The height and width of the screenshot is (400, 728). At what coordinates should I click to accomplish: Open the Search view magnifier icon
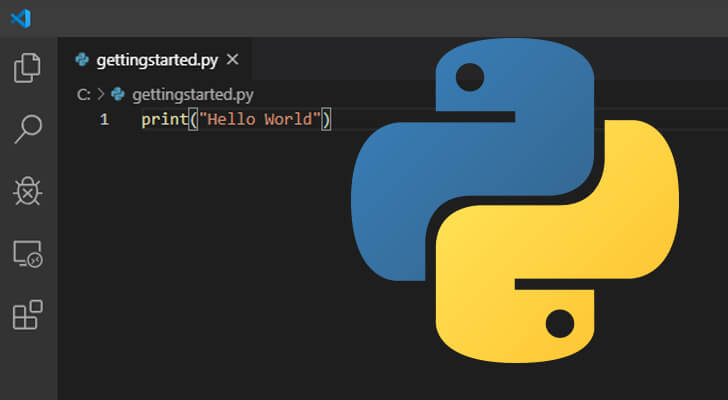[x=28, y=129]
